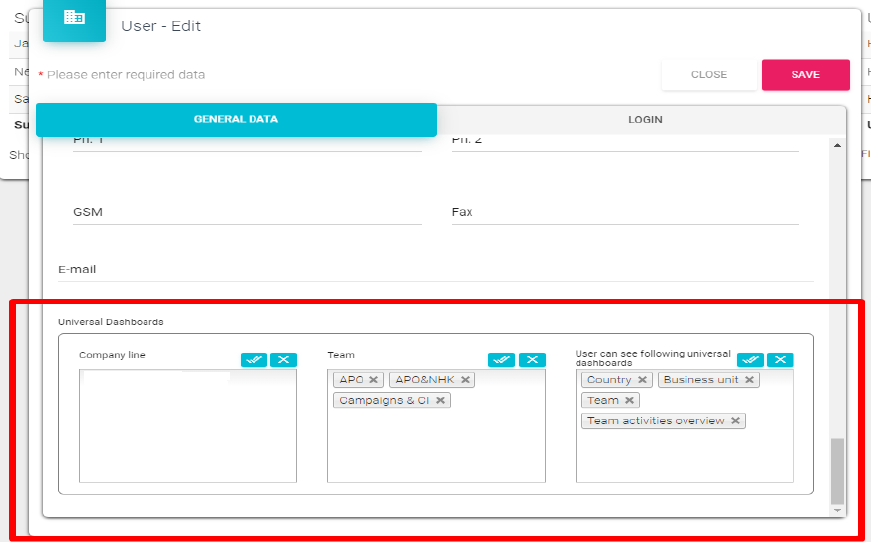This screenshot has width=871, height=542.
Task: Remove the Business unit dashboard tag
Action: (749, 380)
